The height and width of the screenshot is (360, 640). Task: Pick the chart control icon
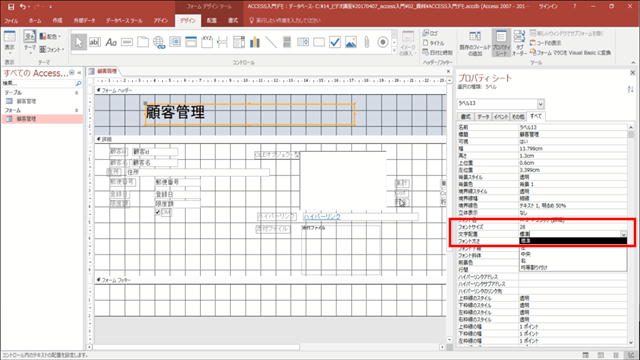point(255,42)
